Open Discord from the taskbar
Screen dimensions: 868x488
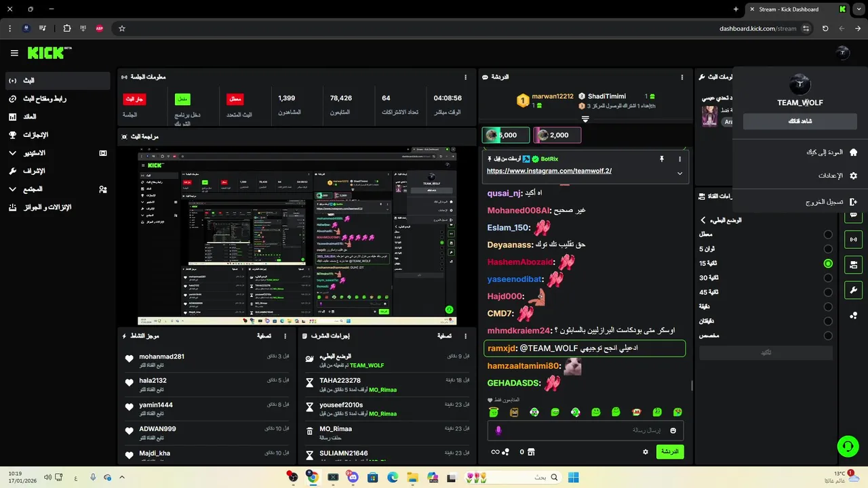tap(353, 477)
